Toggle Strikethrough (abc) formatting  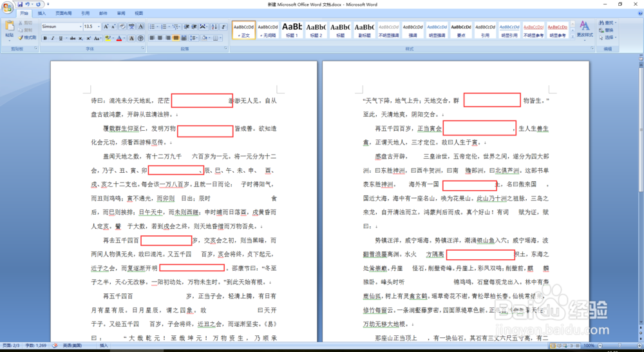coord(73,38)
